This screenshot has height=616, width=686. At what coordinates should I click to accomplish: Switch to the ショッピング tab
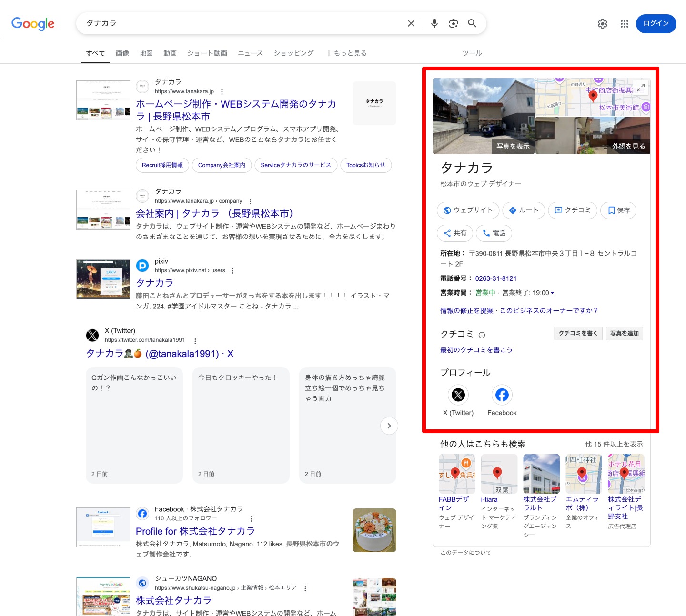(294, 53)
